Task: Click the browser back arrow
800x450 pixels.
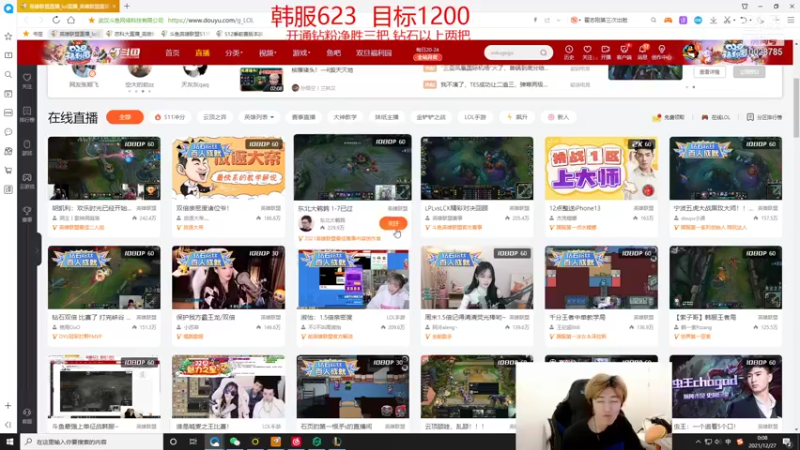Action: click(27, 20)
